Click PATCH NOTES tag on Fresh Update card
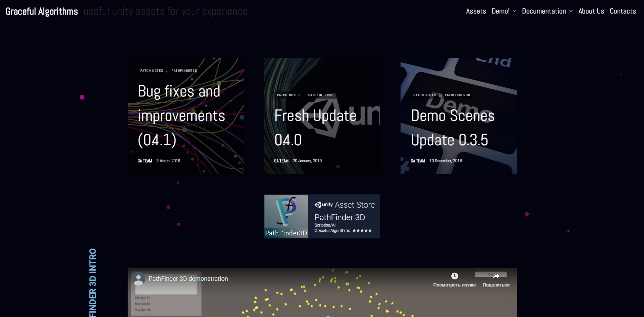Screen dimensions: 644x317 (288, 95)
